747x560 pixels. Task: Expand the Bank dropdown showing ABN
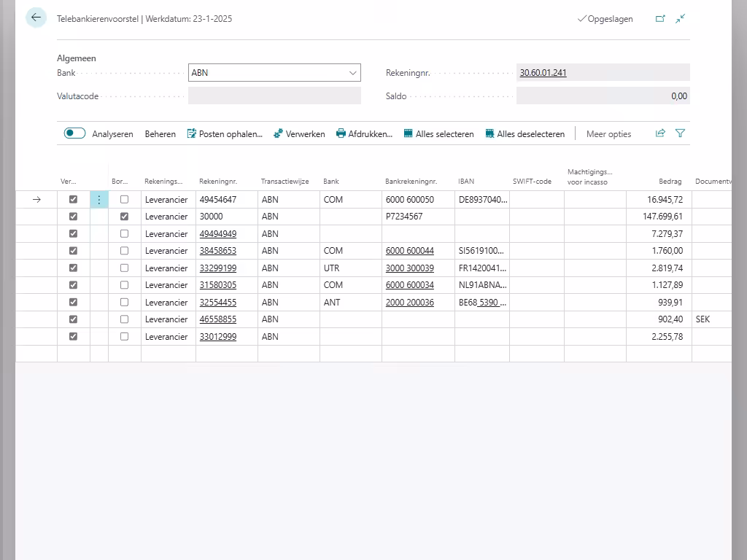tap(353, 73)
